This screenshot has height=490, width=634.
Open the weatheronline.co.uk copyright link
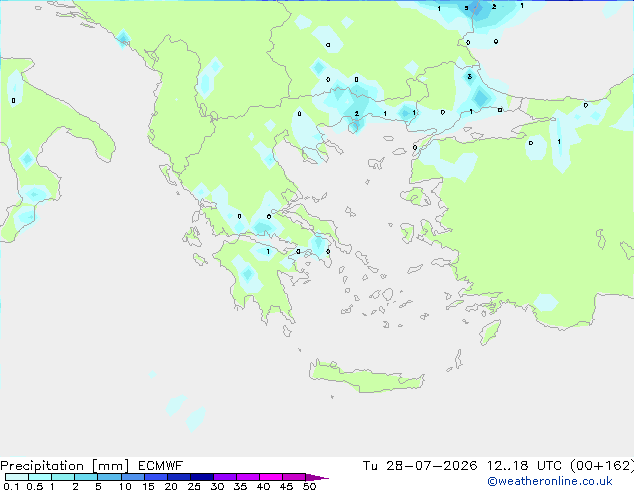tap(550, 481)
